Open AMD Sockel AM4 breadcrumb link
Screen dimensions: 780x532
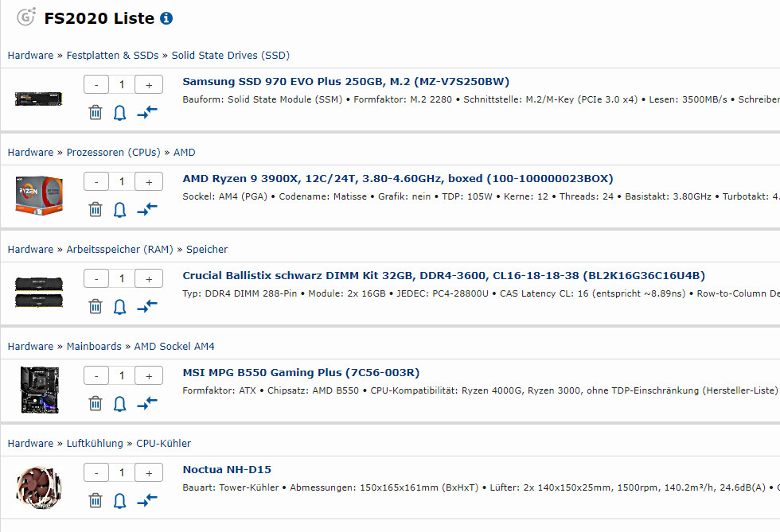pyautogui.click(x=174, y=346)
